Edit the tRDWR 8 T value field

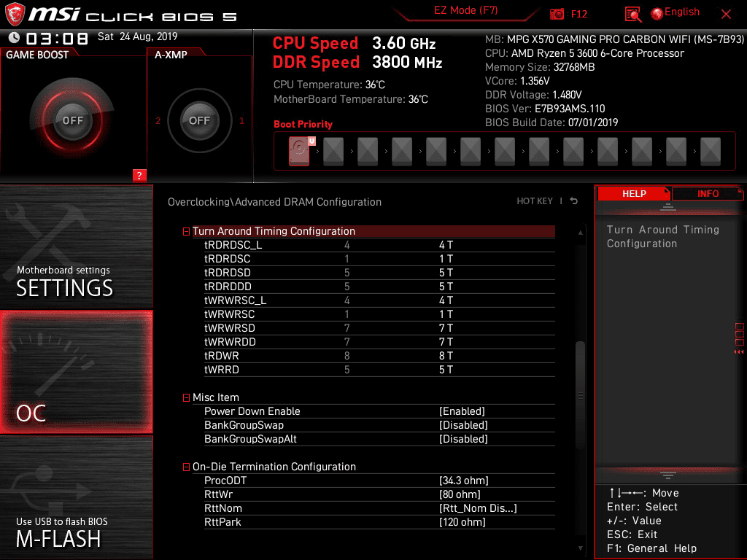click(x=446, y=356)
